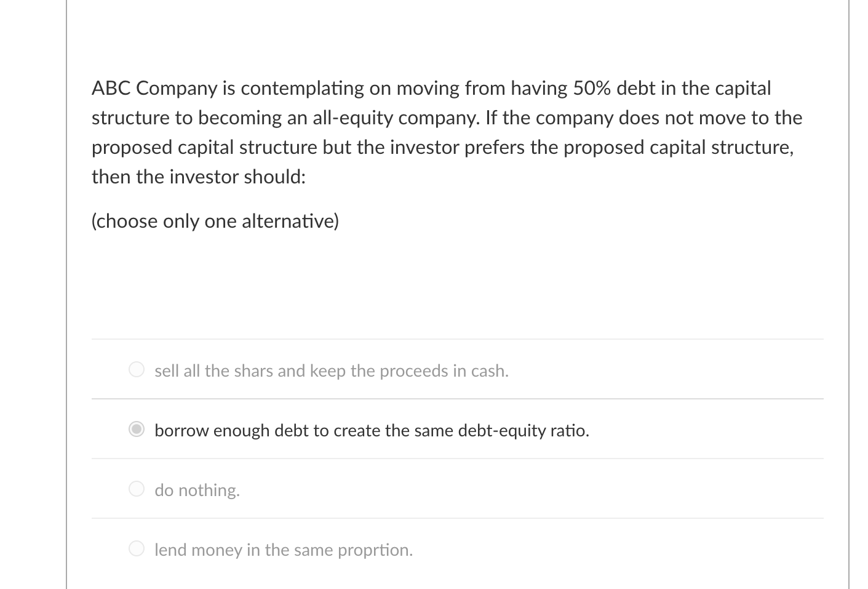
Task: Click the radio circle next to "sell all the shars"
Action: click(x=136, y=369)
